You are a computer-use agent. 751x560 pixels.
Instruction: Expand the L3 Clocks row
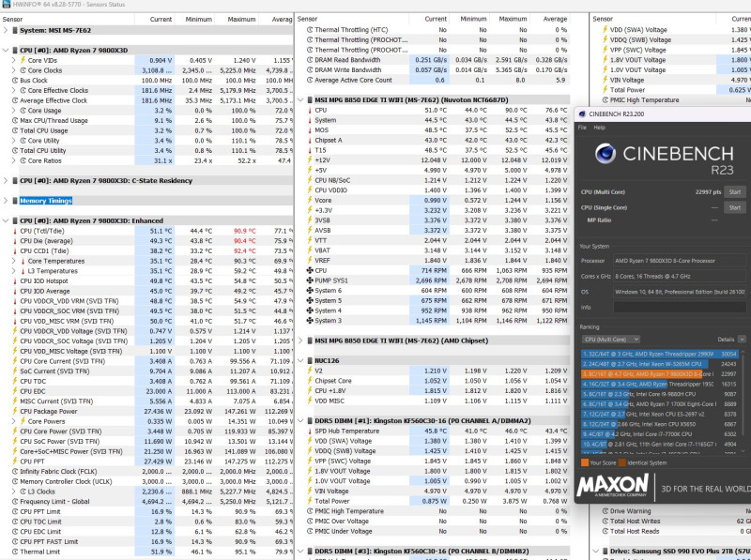coord(13,492)
